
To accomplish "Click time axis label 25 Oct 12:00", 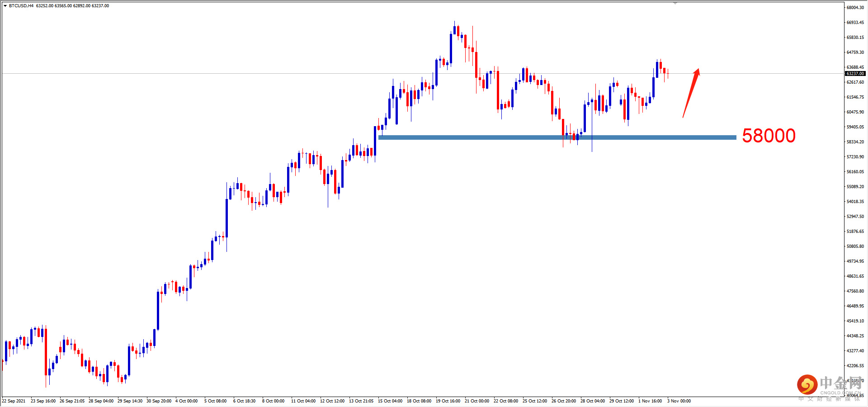I will [x=535, y=401].
